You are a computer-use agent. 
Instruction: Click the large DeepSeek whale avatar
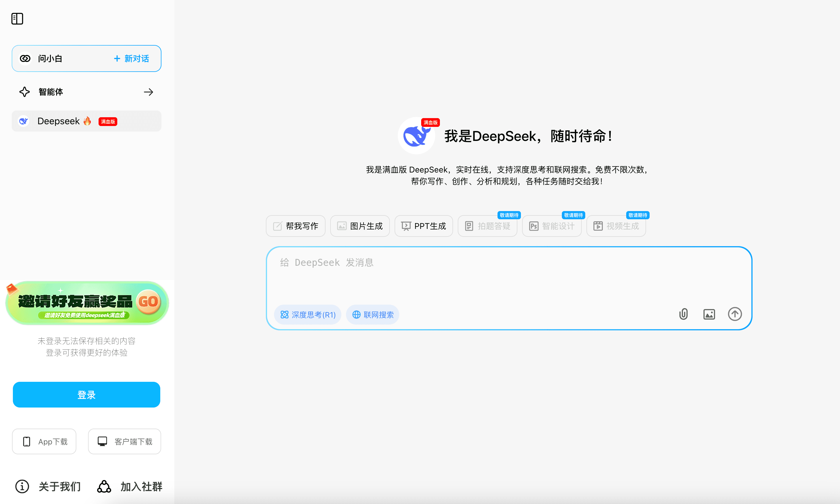(416, 136)
